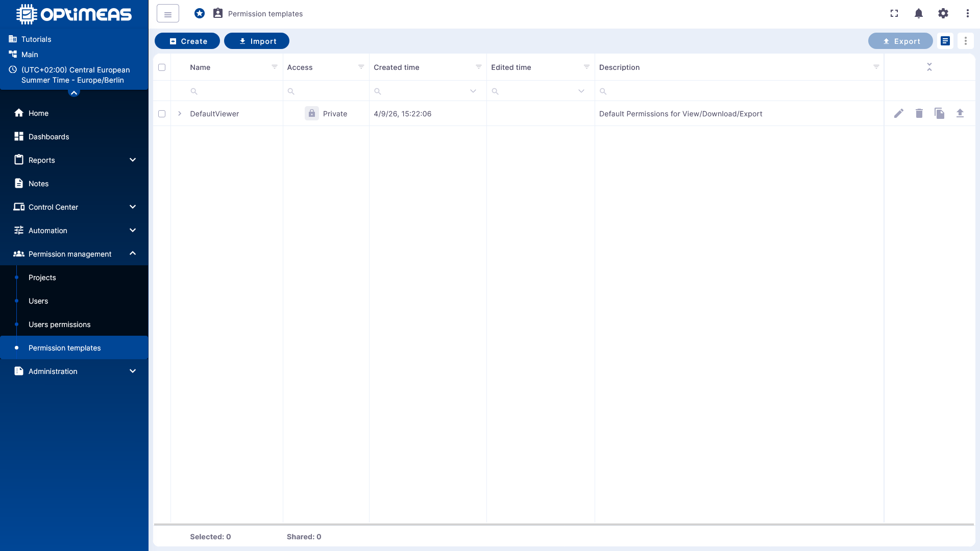Screen dimensions: 980x551
Task: Open Projects under Permission management
Action: [x=74, y=278]
